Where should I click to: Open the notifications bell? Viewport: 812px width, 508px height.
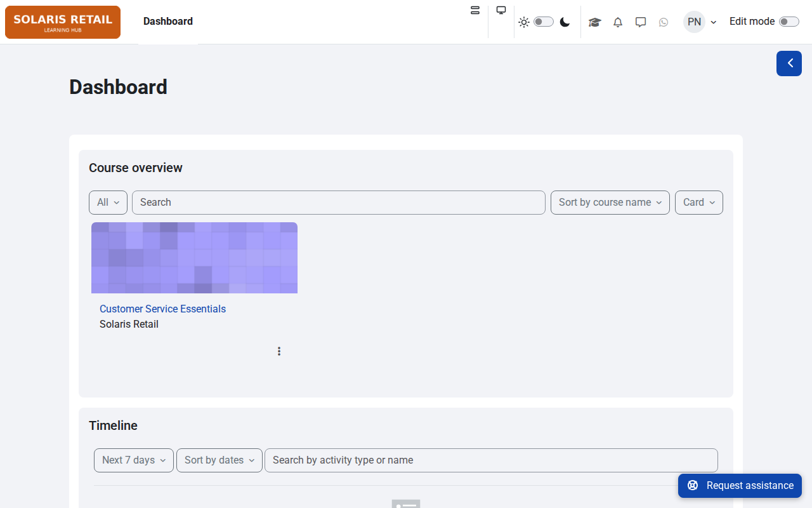pyautogui.click(x=618, y=22)
